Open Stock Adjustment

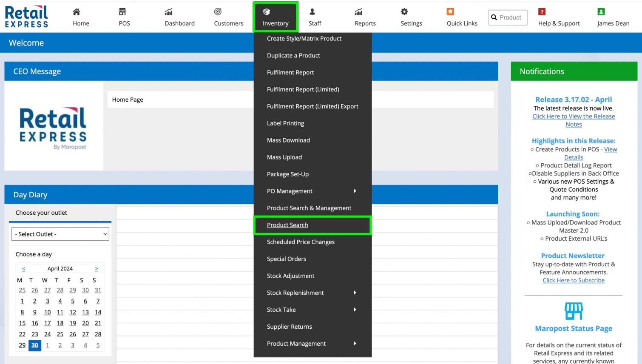click(290, 276)
